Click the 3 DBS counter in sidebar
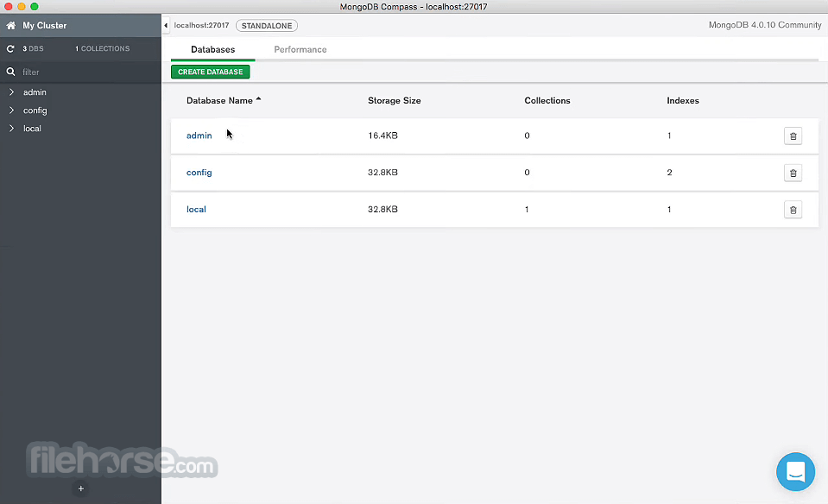 pos(33,48)
